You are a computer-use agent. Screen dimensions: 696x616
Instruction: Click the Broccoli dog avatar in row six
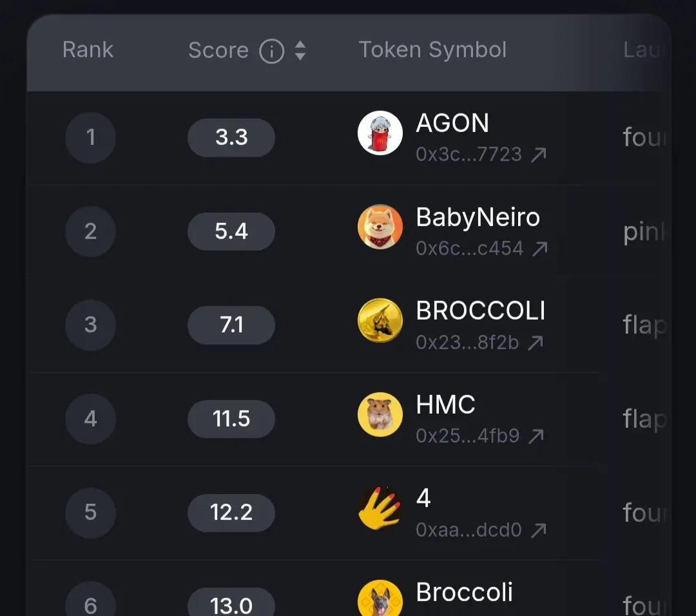[x=380, y=598]
